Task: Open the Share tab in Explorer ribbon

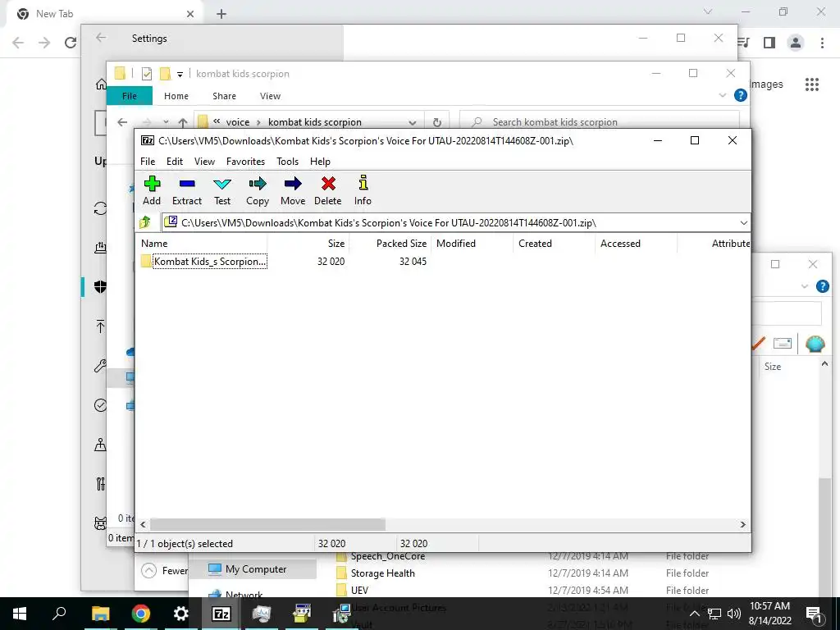Action: pyautogui.click(x=224, y=96)
